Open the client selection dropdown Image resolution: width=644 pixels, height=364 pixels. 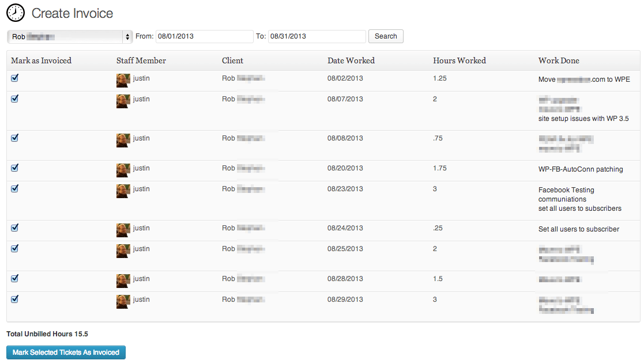pyautogui.click(x=70, y=36)
